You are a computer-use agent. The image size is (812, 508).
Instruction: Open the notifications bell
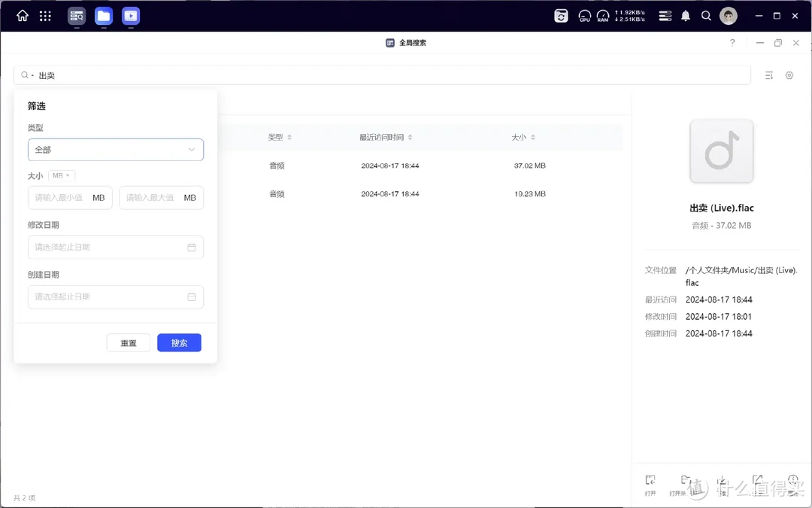pyautogui.click(x=686, y=16)
